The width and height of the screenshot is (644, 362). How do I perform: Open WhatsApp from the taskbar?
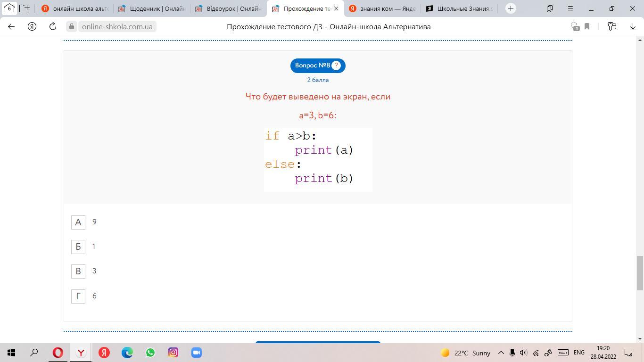coord(150,353)
